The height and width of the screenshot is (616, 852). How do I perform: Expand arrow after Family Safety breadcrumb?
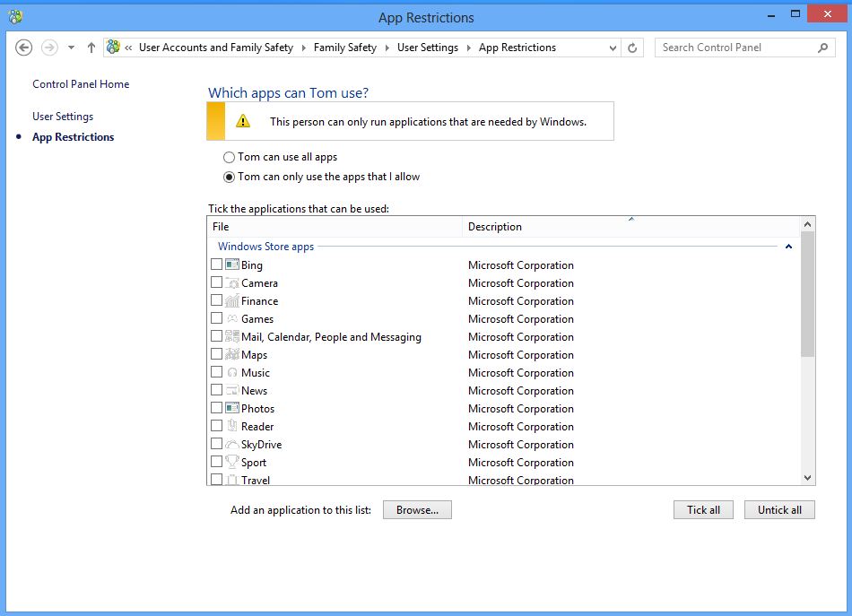(387, 48)
